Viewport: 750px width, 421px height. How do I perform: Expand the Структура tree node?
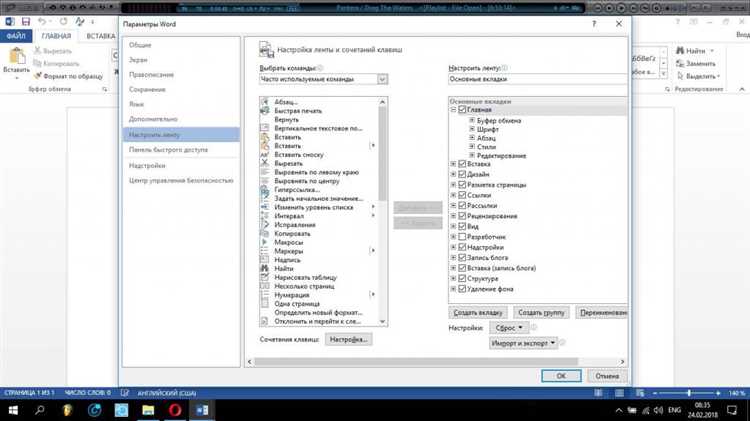click(453, 278)
